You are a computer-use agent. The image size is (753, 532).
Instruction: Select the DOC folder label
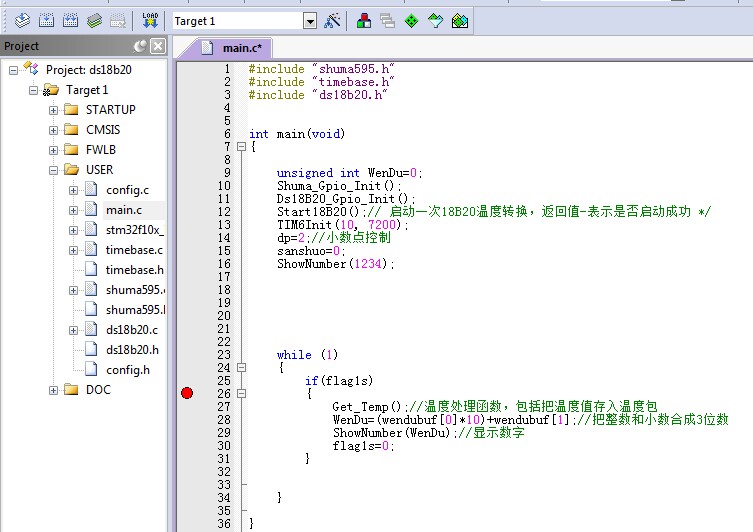(x=98, y=389)
